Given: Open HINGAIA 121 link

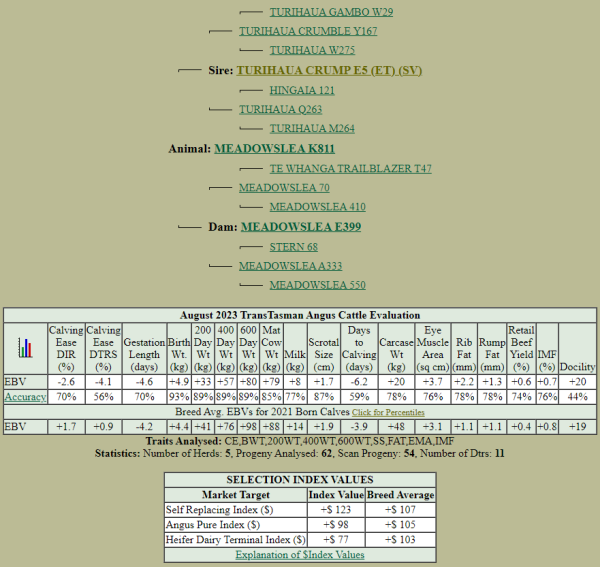Looking at the screenshot, I should coord(302,90).
